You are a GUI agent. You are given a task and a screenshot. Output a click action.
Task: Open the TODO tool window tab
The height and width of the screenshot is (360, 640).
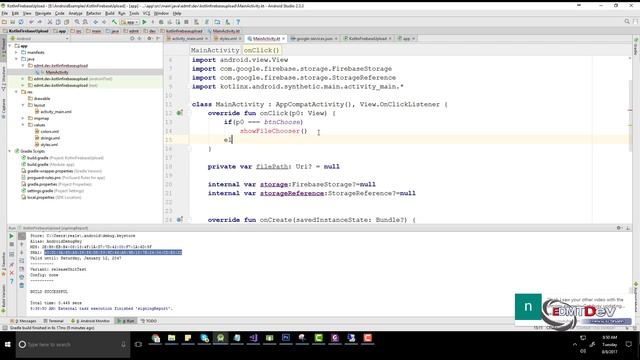tap(149, 321)
